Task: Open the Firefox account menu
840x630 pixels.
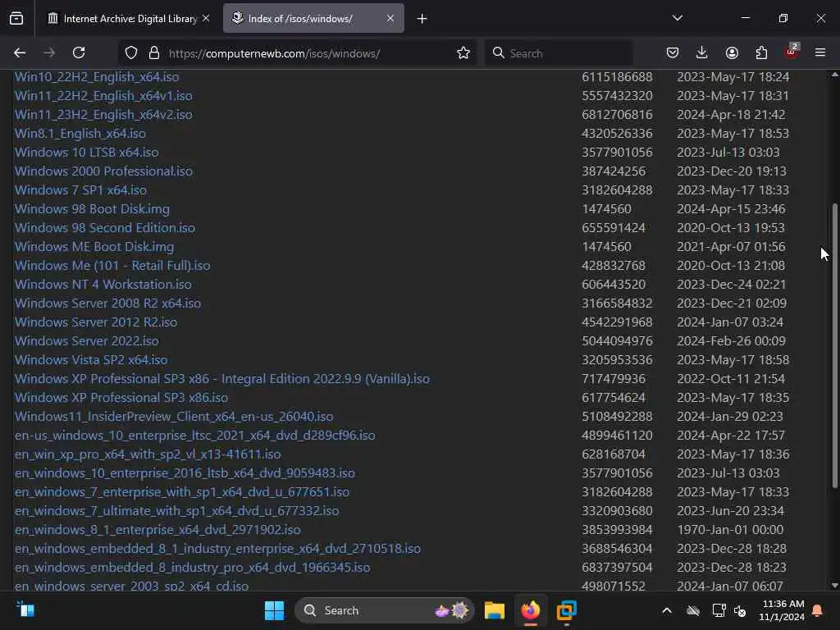Action: [x=732, y=52]
